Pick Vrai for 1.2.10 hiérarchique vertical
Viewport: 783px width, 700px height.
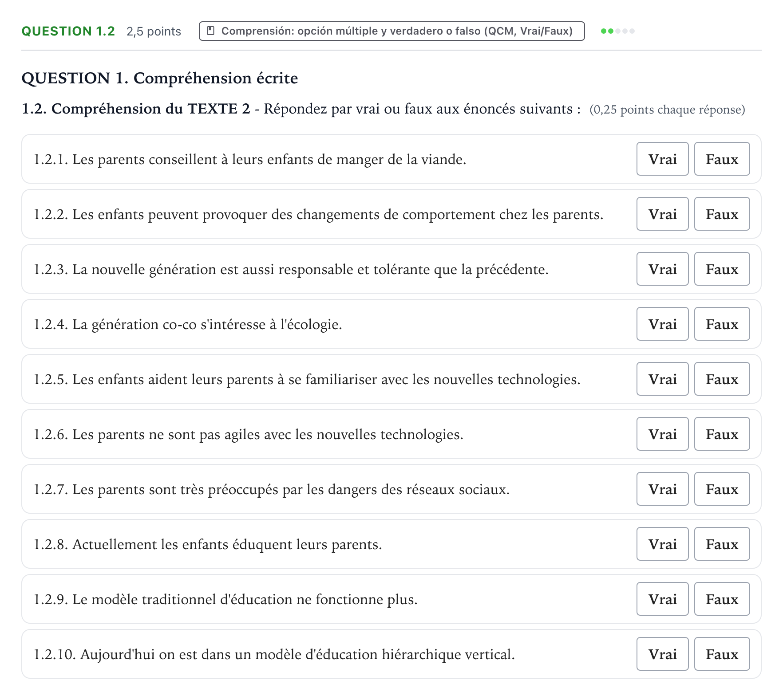tap(662, 654)
